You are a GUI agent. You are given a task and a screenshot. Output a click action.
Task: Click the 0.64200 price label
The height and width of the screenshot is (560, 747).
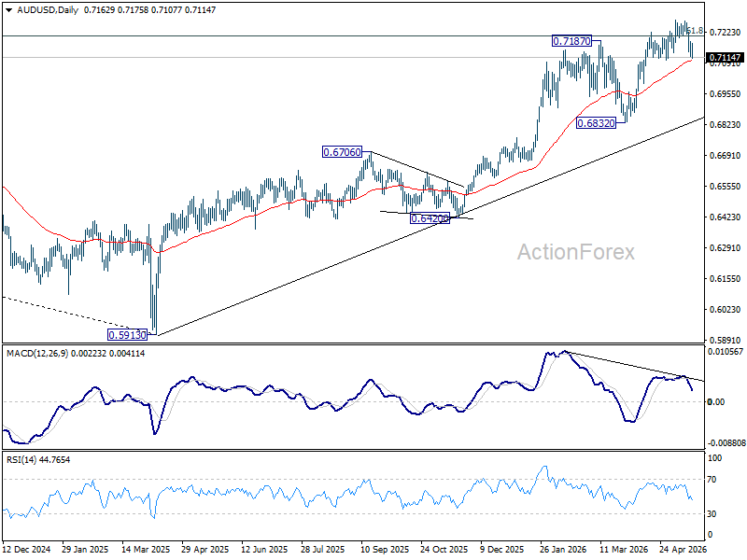tap(430, 218)
